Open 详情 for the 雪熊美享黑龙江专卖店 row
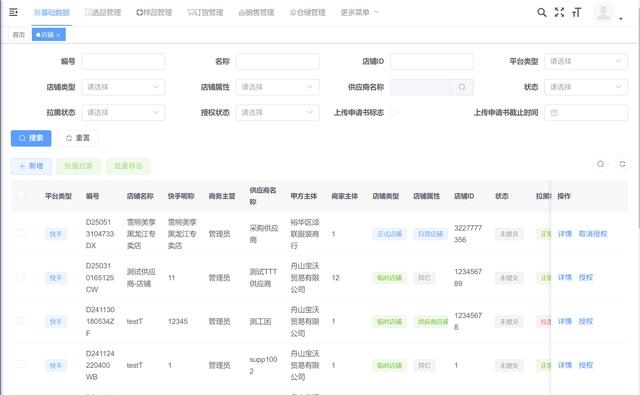 pyautogui.click(x=564, y=234)
